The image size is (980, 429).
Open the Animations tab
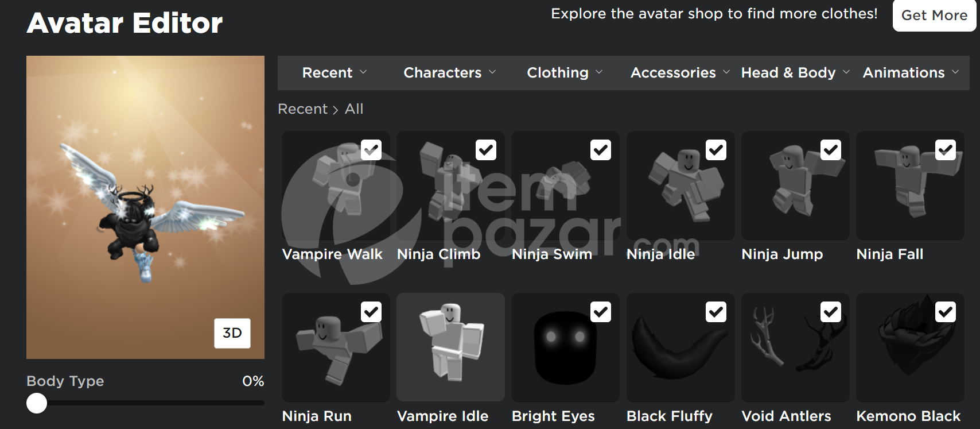tap(911, 72)
